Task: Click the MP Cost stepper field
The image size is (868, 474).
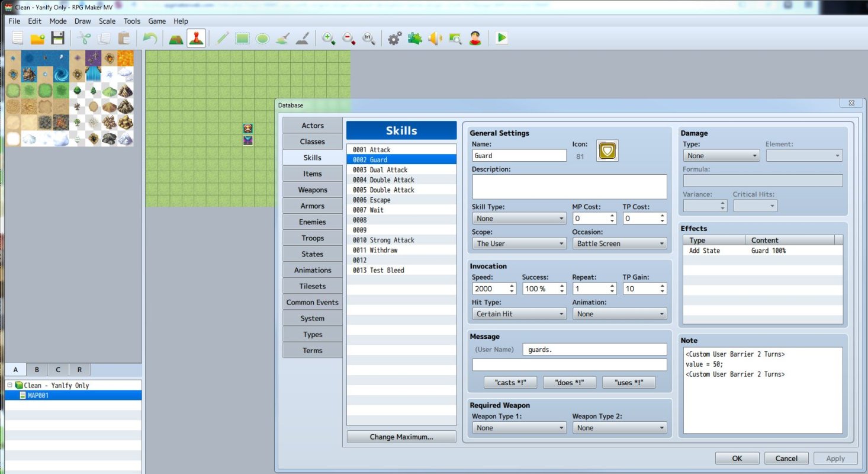Action: [x=594, y=219]
